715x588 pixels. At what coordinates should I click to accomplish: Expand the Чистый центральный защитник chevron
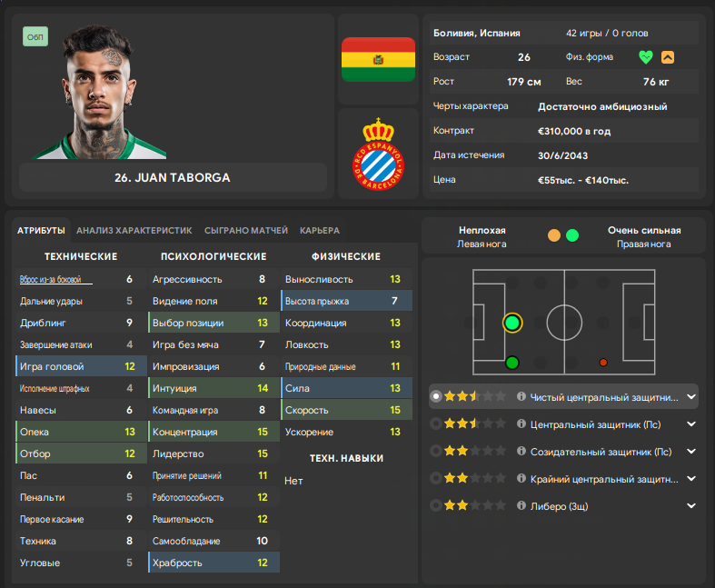tap(691, 397)
